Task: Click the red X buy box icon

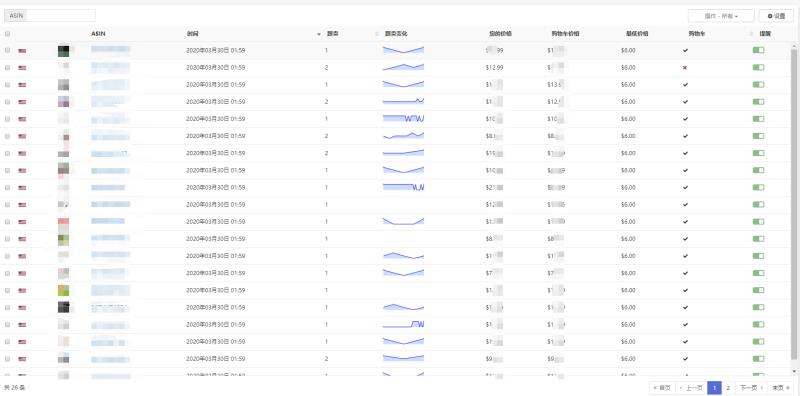Action: coord(685,67)
